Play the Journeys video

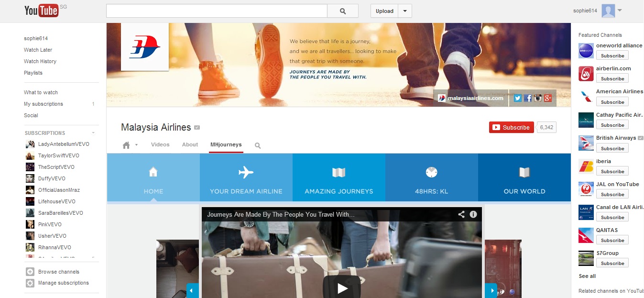[342, 287]
